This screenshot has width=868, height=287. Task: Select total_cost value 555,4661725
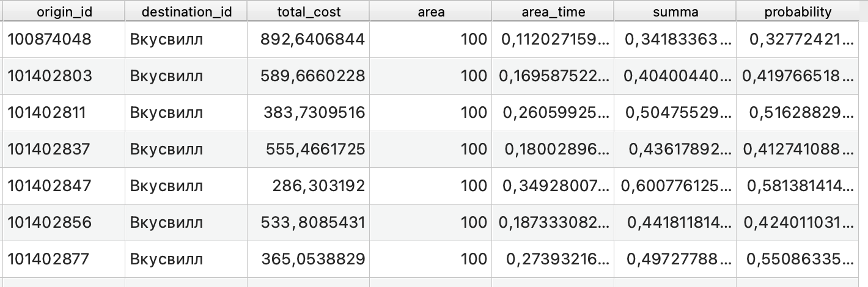[x=309, y=150]
